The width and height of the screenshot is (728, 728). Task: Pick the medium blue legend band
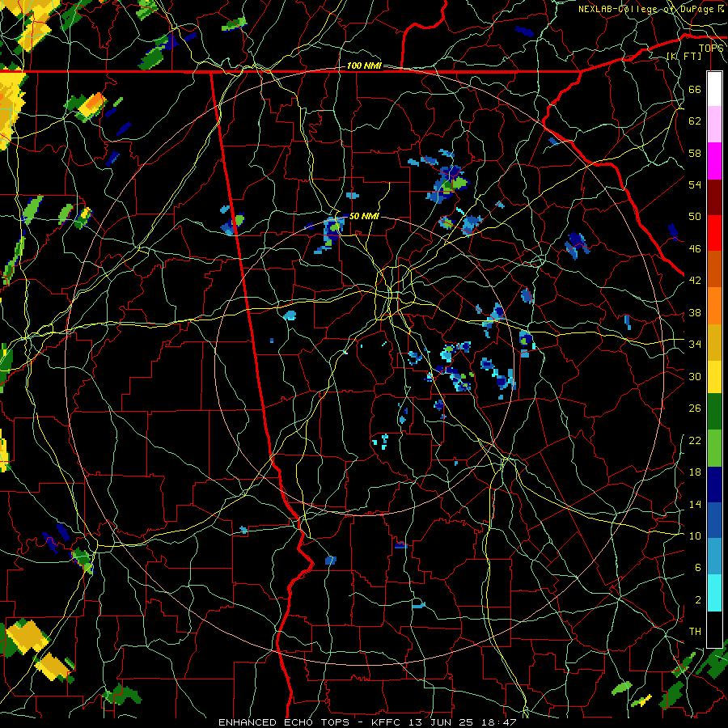click(714, 520)
